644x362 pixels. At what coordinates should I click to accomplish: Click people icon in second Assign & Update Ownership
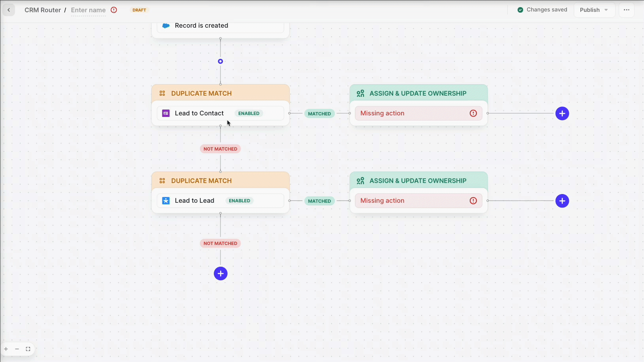[360, 181]
